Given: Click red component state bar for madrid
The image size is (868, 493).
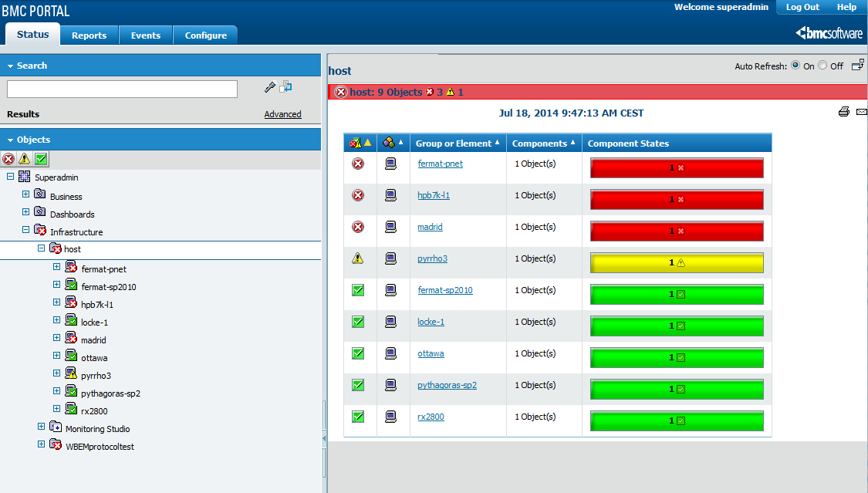Looking at the screenshot, I should pos(677,231).
